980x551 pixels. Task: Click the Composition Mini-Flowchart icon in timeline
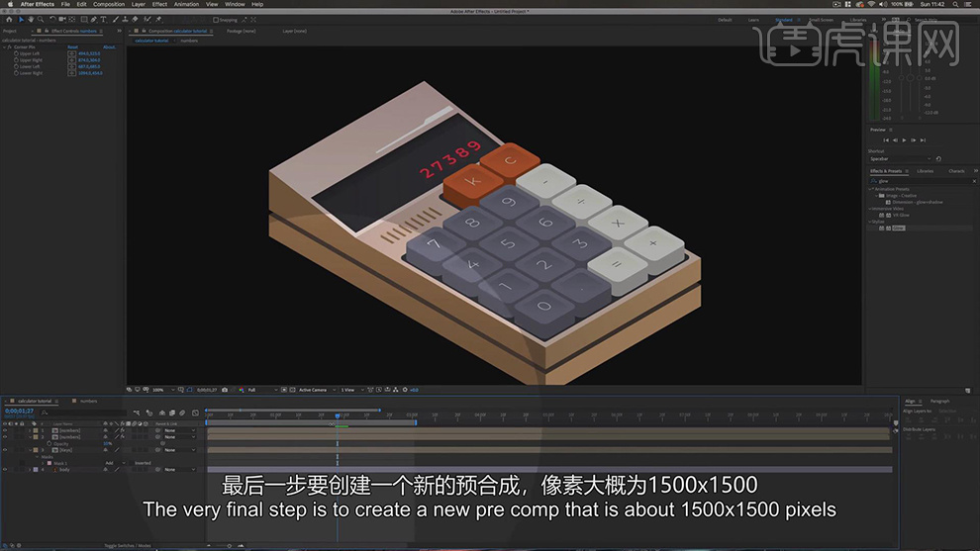[x=137, y=413]
